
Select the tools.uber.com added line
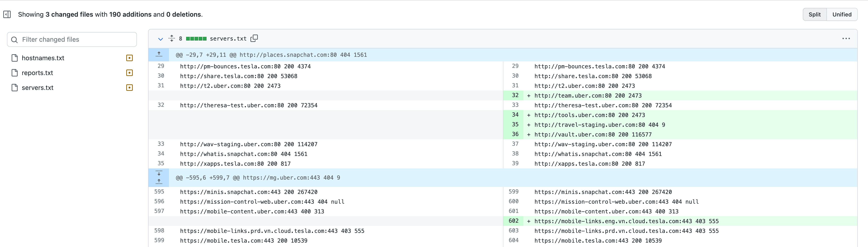click(x=590, y=115)
